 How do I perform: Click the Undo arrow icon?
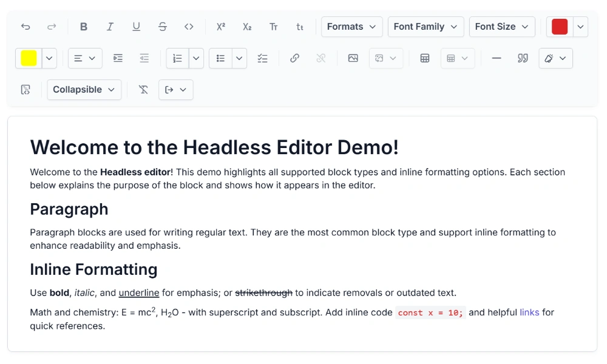click(x=25, y=27)
